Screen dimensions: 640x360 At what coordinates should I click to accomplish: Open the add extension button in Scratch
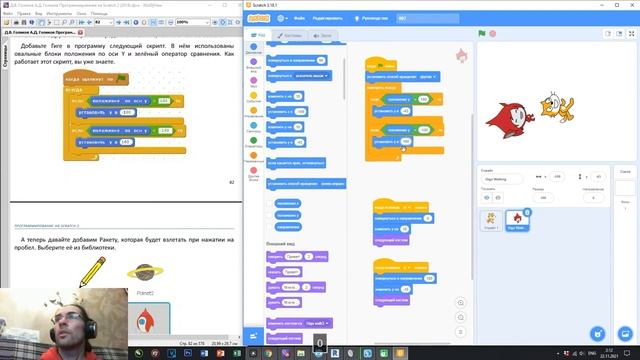click(253, 336)
